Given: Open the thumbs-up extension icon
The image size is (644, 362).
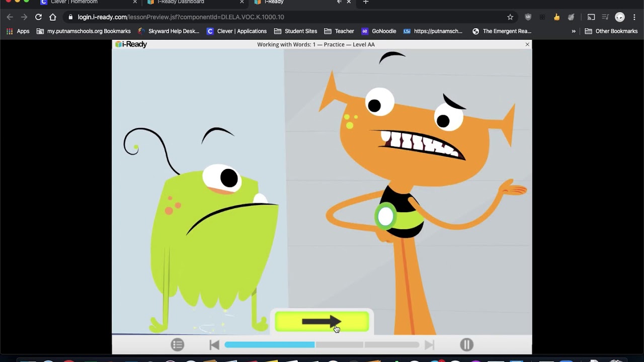Looking at the screenshot, I should (x=556, y=17).
